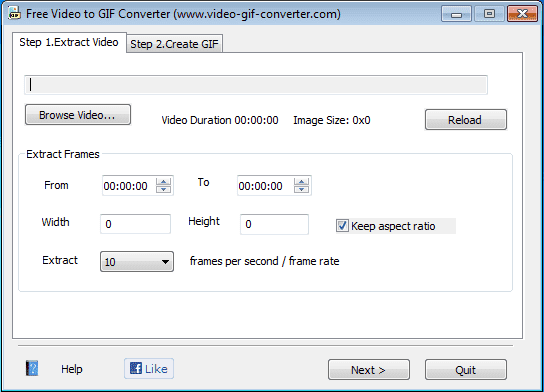544x392 pixels.
Task: Select the Step 1.Extract Video tab
Action: (69, 42)
